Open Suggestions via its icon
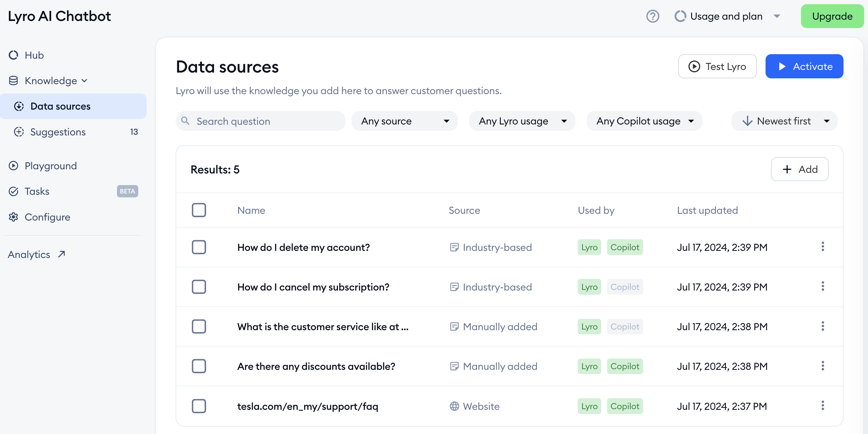 click(x=19, y=132)
